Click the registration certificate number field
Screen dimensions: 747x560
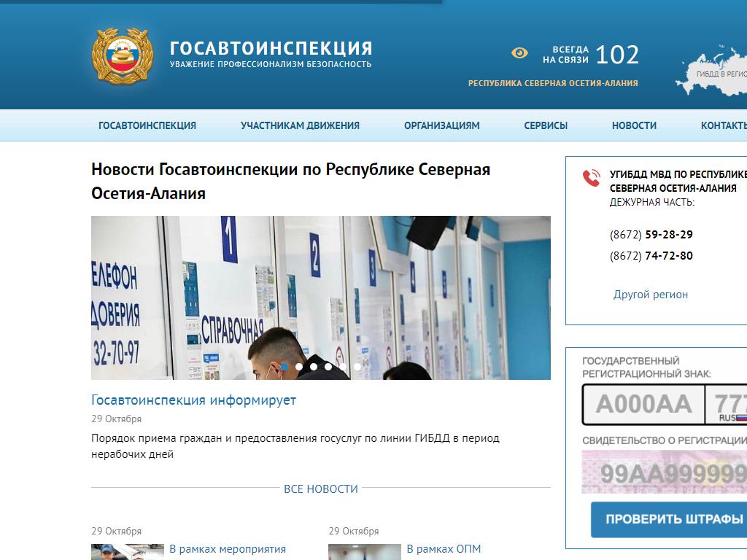[x=664, y=472]
